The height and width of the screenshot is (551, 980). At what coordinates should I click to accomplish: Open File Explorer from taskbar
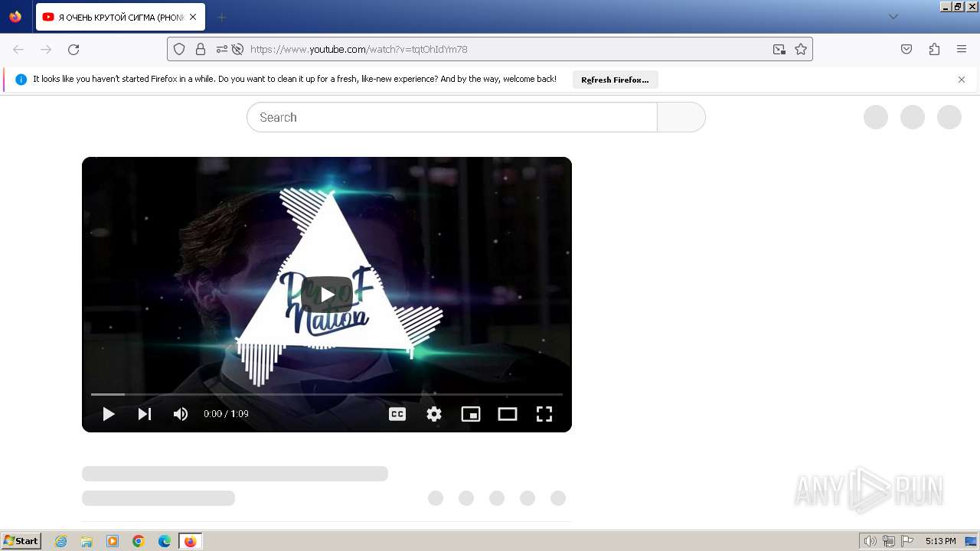[x=87, y=541]
